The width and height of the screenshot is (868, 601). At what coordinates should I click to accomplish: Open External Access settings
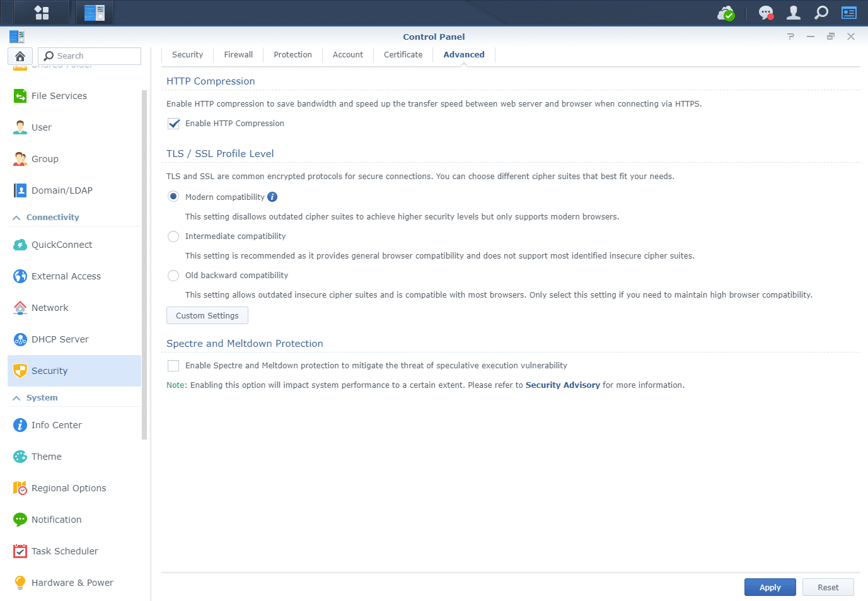click(x=74, y=276)
